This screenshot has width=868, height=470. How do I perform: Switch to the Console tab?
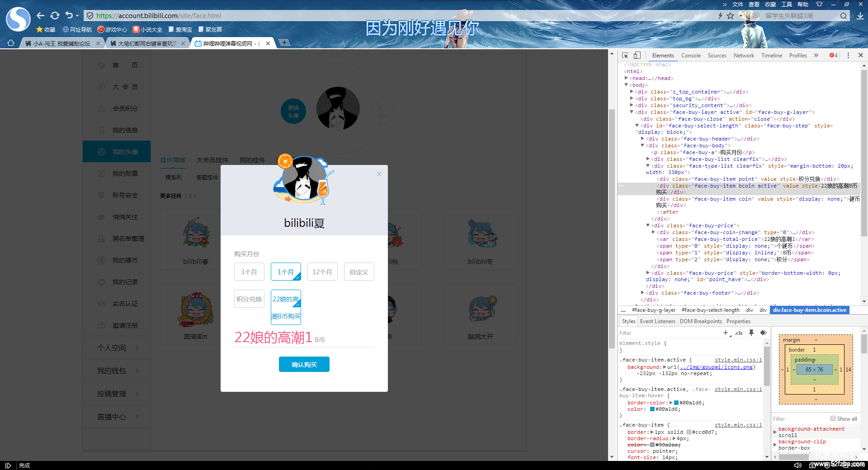coord(691,56)
